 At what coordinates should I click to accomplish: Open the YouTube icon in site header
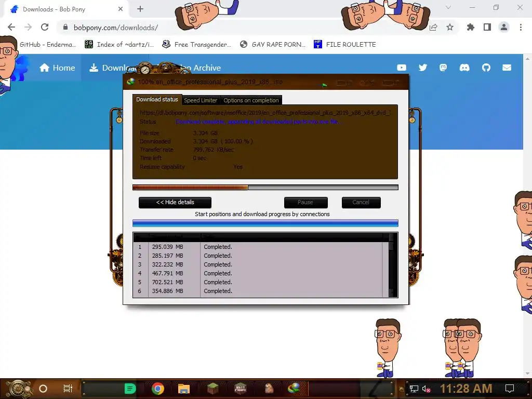tap(402, 68)
